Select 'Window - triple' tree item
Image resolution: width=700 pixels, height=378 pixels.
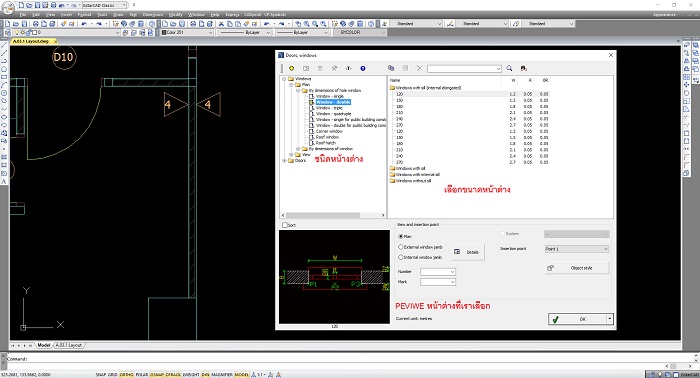pos(329,108)
